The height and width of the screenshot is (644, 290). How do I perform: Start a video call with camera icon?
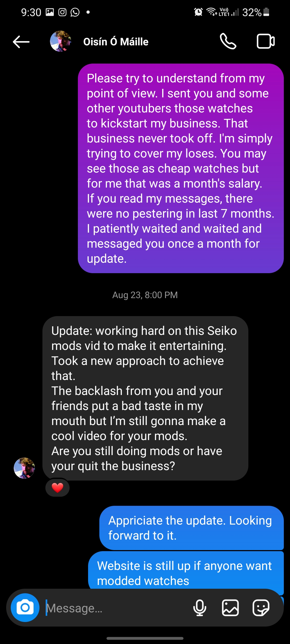[266, 41]
